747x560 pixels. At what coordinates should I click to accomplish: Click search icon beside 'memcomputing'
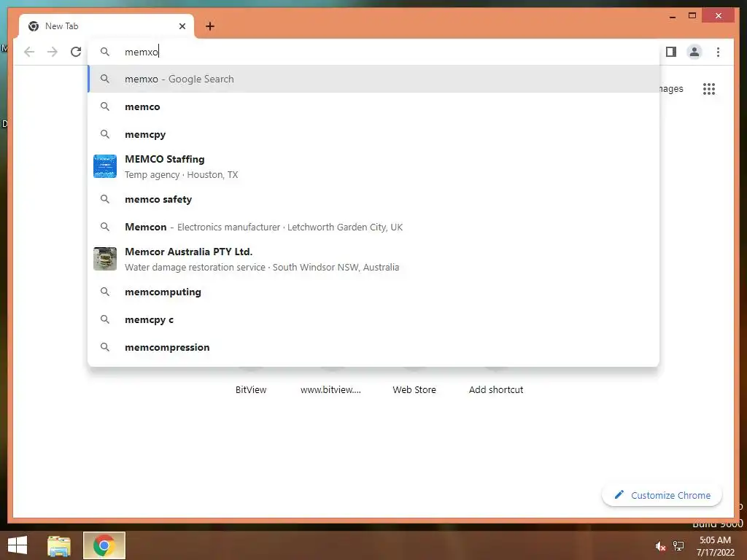105,292
